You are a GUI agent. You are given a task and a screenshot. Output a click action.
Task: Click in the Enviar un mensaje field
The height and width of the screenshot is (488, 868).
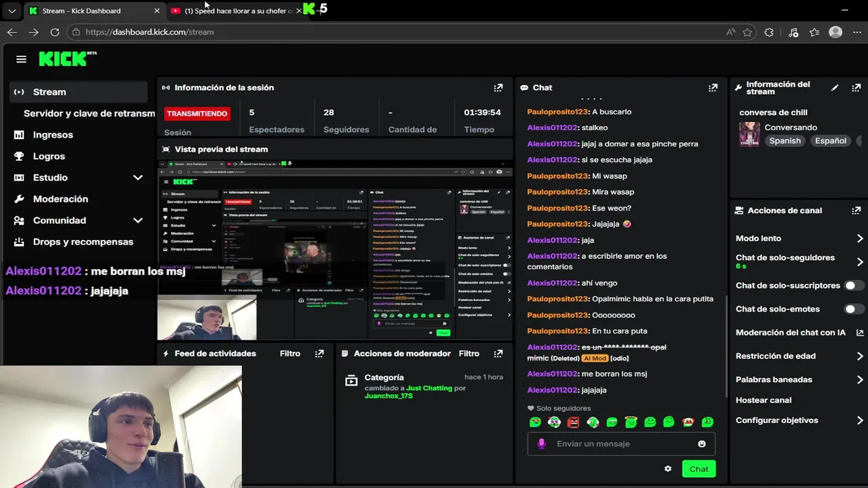[x=621, y=444]
